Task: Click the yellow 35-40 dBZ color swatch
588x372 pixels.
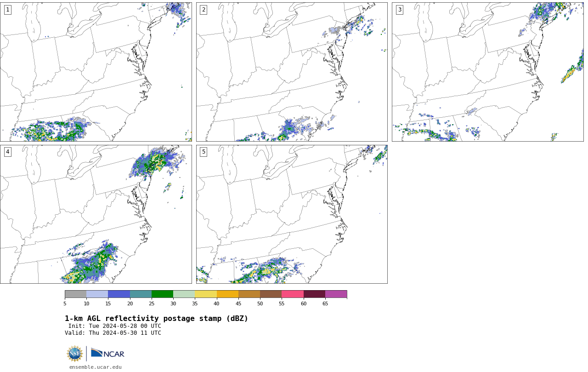Action: [x=206, y=294]
